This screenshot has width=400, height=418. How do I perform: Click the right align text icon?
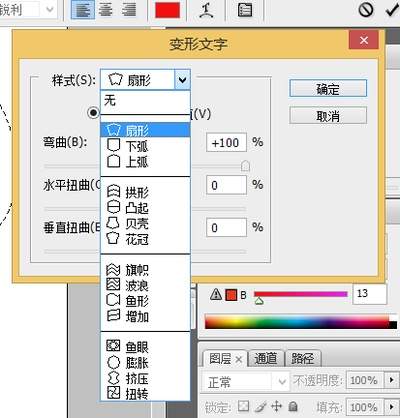(128, 10)
